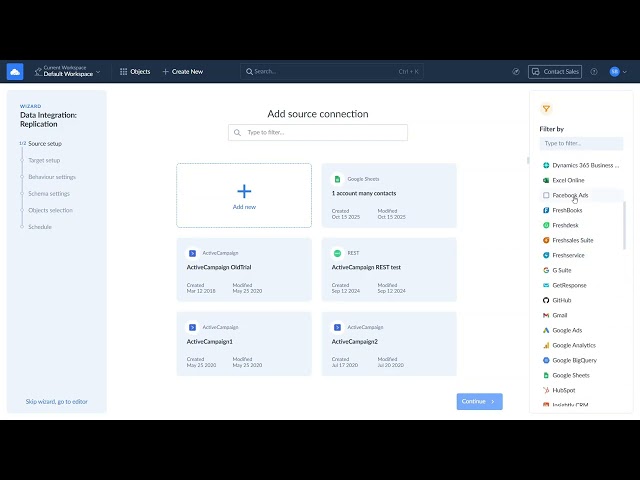Click the workspace icon beside Default Workspace

click(38, 72)
